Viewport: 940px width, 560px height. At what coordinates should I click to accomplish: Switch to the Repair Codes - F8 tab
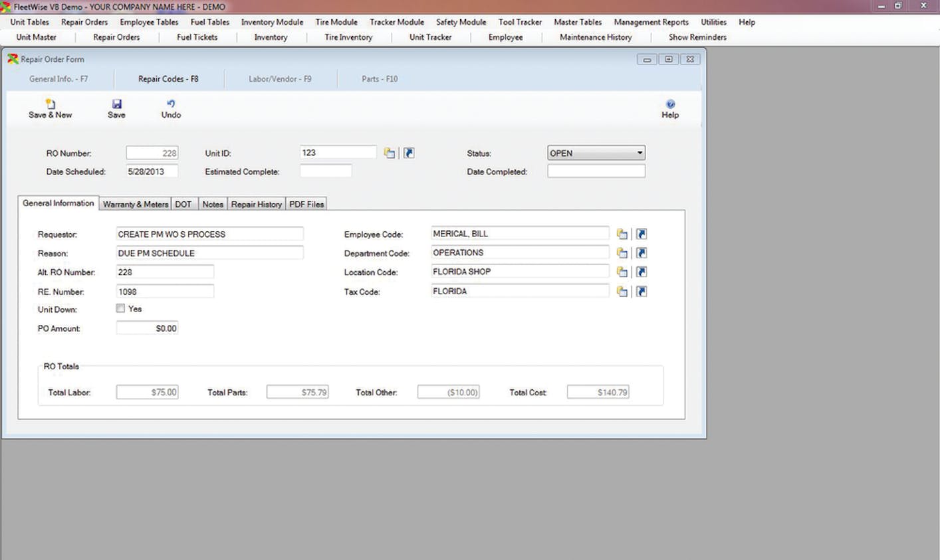click(168, 78)
